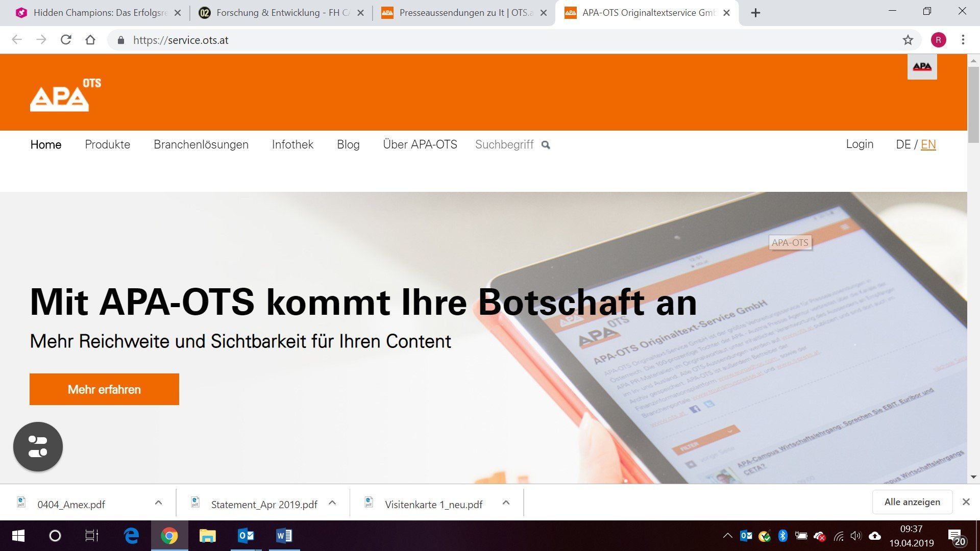Screen dimensions: 980x551
Task: Open Windows Start menu
Action: (x=18, y=536)
